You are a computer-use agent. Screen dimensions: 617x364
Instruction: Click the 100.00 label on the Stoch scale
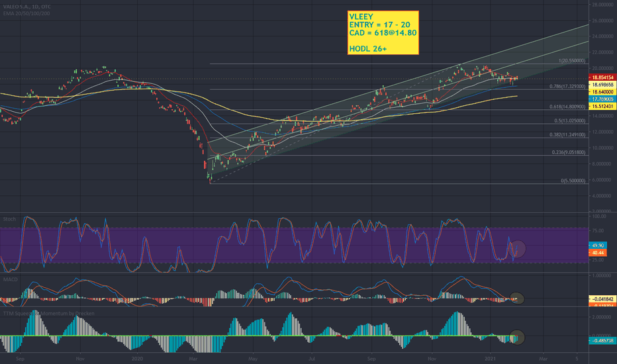pos(598,216)
